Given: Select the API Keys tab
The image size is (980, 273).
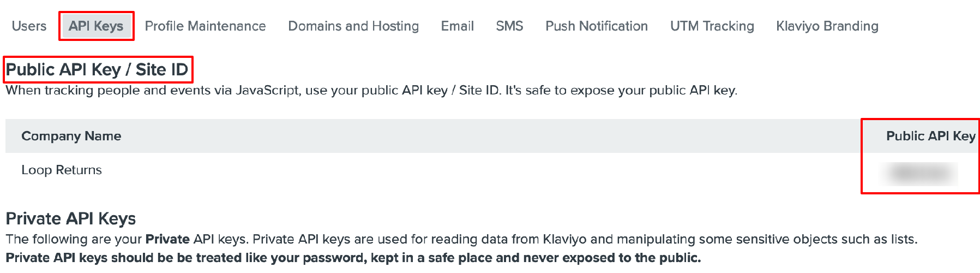Looking at the screenshot, I should point(96,26).
